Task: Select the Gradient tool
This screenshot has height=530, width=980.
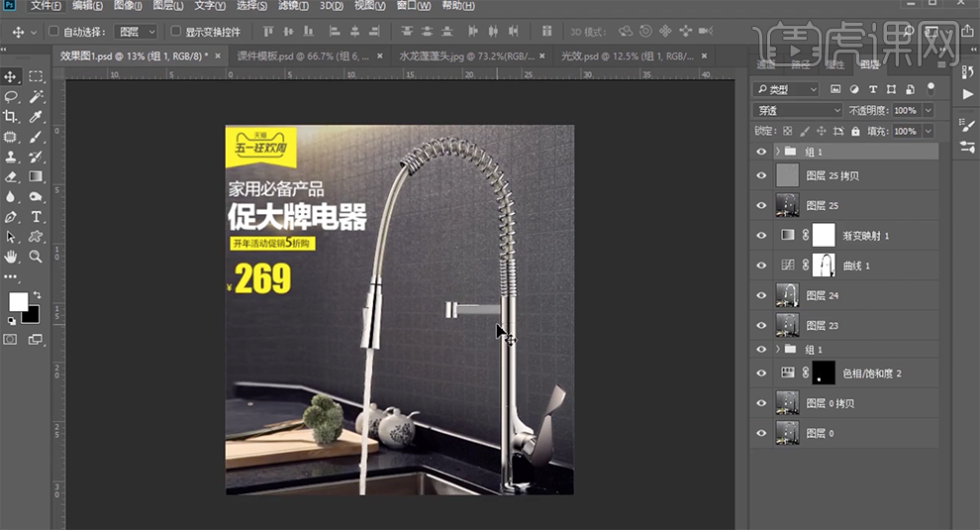Action: [x=36, y=176]
